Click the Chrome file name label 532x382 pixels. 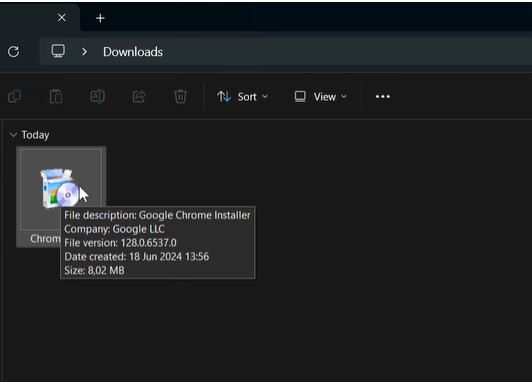45,239
